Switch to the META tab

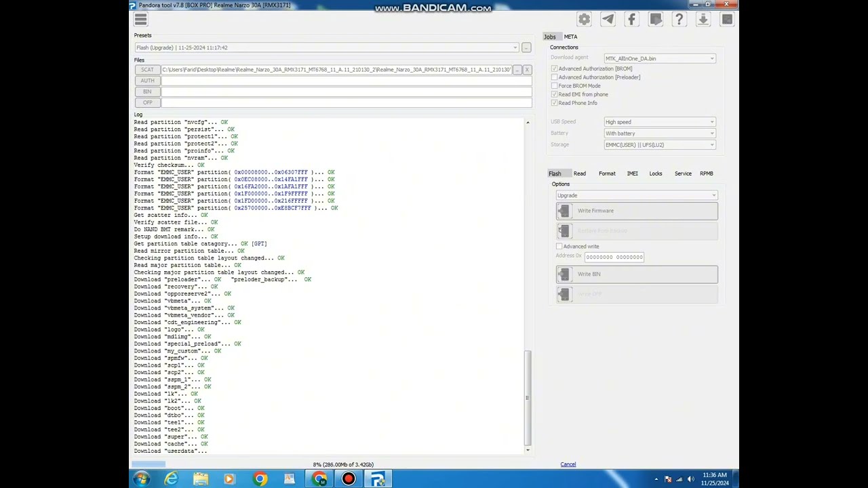tap(571, 37)
